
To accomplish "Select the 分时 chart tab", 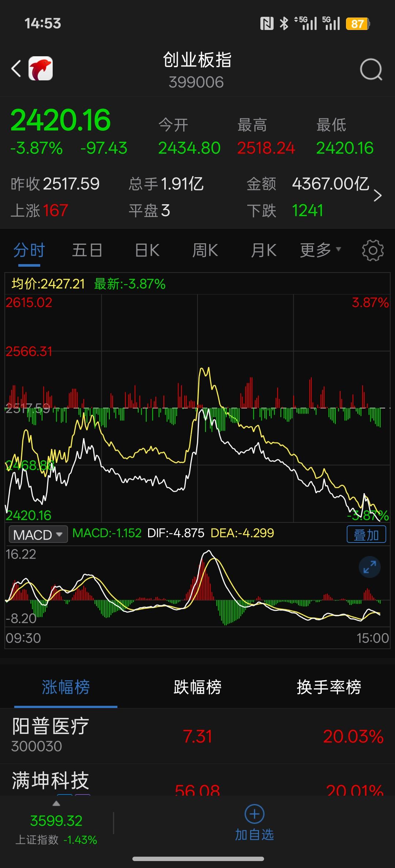I will point(29,250).
